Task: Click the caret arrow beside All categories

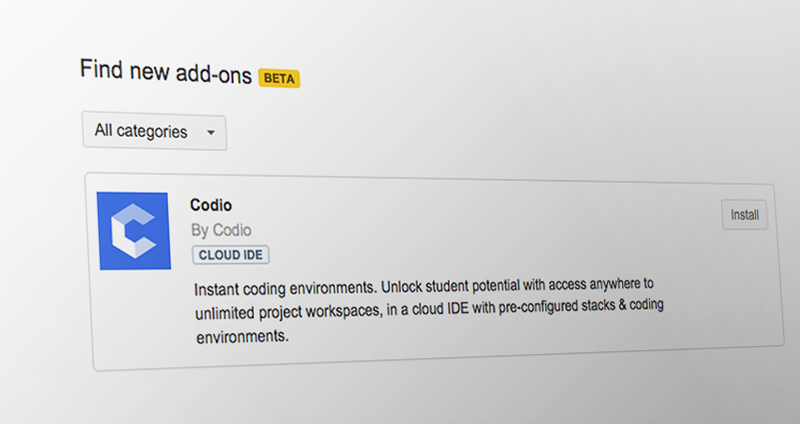Action: tap(210, 132)
